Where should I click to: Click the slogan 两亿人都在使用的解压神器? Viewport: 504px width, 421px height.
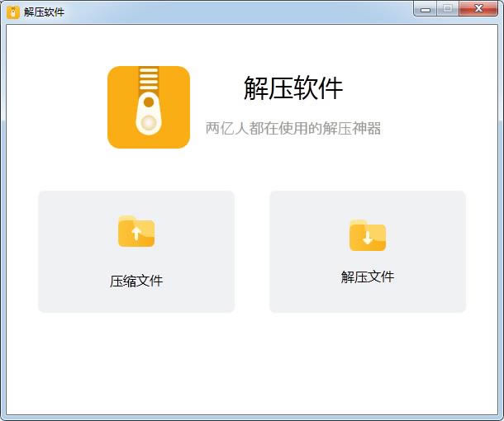[x=293, y=128]
